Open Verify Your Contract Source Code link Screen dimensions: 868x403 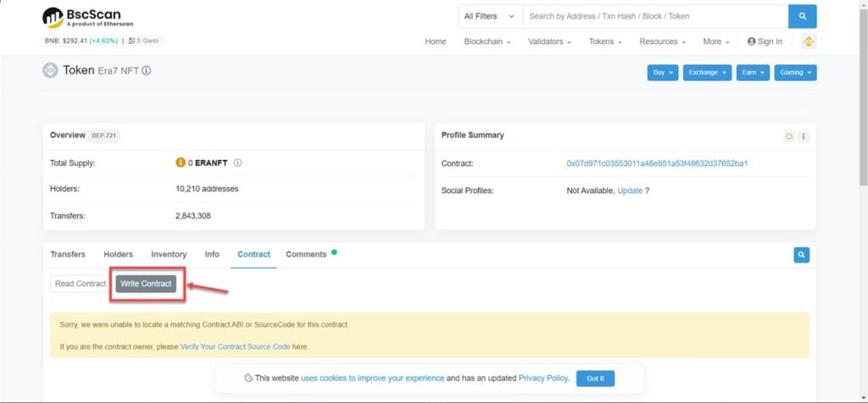[236, 346]
